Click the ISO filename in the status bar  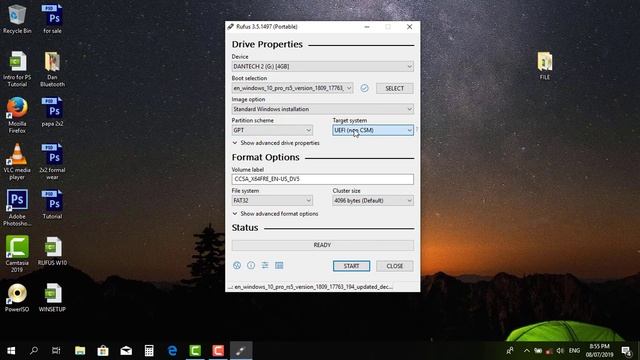(x=310, y=287)
